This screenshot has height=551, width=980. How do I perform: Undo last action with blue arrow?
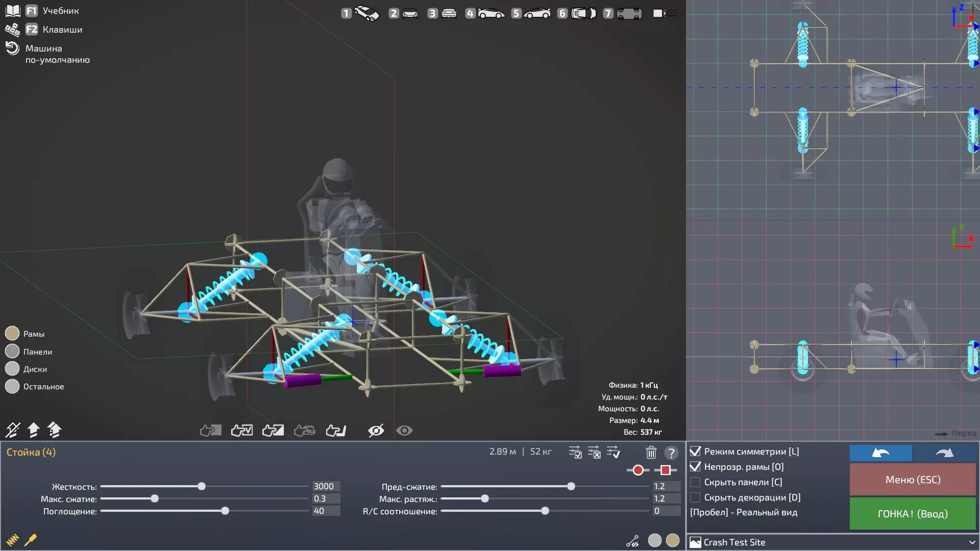[x=880, y=453]
